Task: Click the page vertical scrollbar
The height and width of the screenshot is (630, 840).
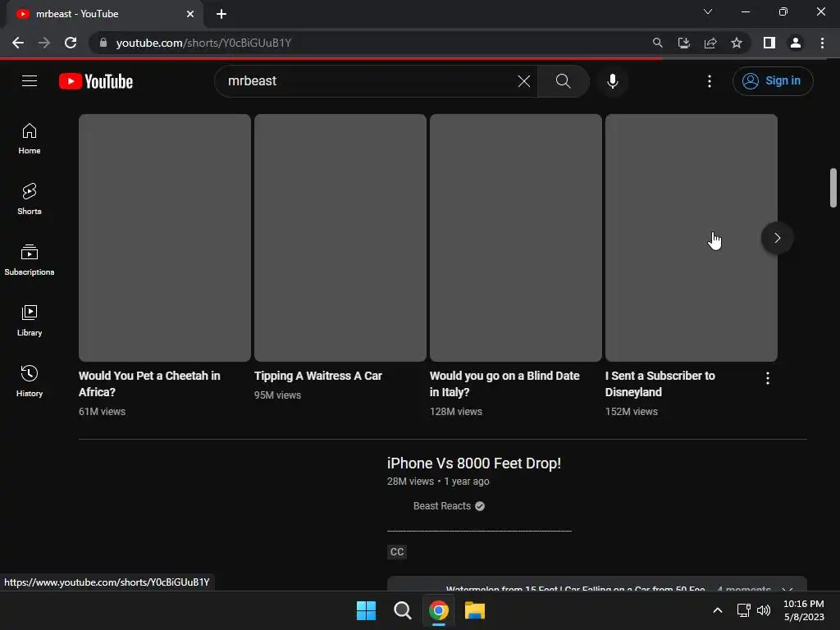Action: click(833, 188)
